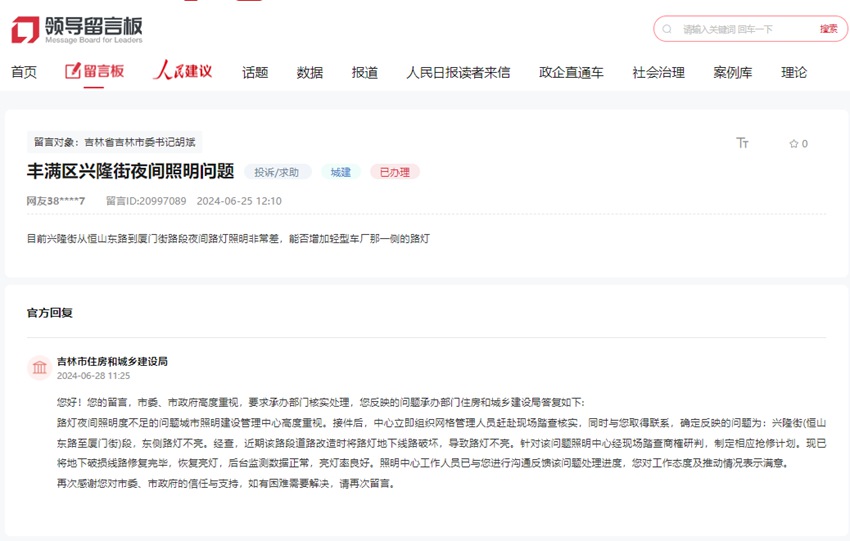Viewport: 850px width, 541px height.
Task: Open the 留言板 tab with pen icon
Action: (95, 72)
